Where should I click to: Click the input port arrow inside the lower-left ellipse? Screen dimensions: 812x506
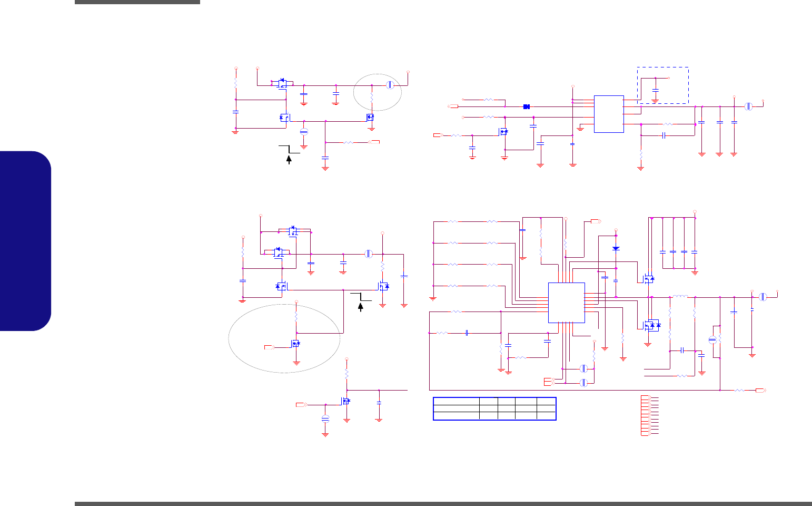(x=269, y=347)
